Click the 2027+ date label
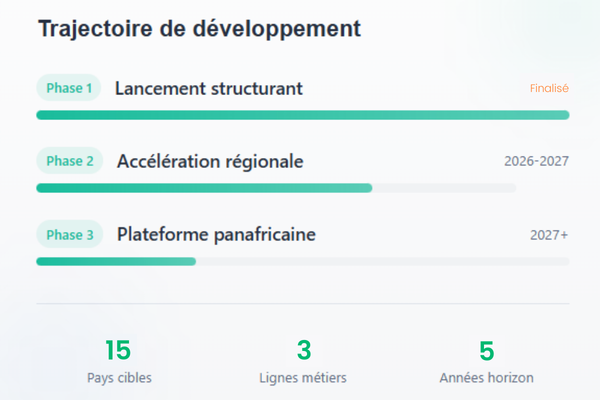The width and height of the screenshot is (600, 400). tap(549, 235)
